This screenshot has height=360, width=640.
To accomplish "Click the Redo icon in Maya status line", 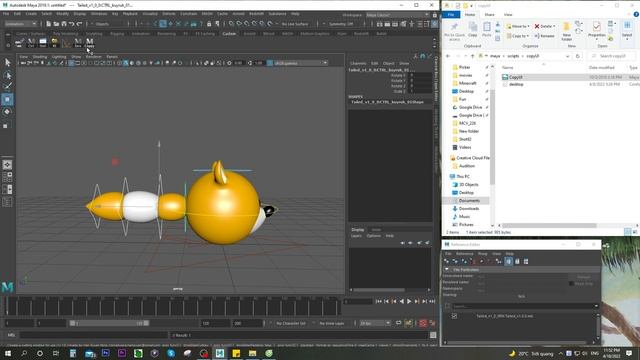I will point(80,24).
